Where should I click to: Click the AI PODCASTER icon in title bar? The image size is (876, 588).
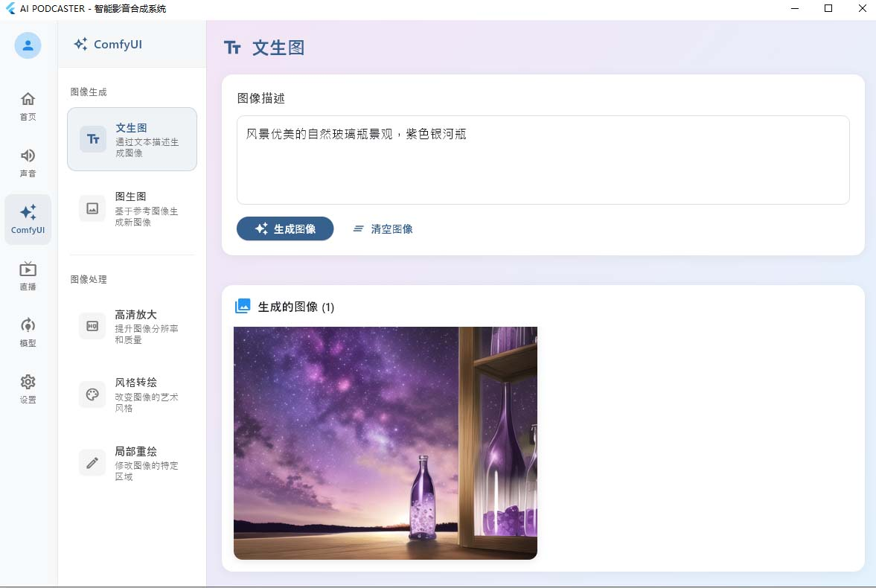pos(10,8)
